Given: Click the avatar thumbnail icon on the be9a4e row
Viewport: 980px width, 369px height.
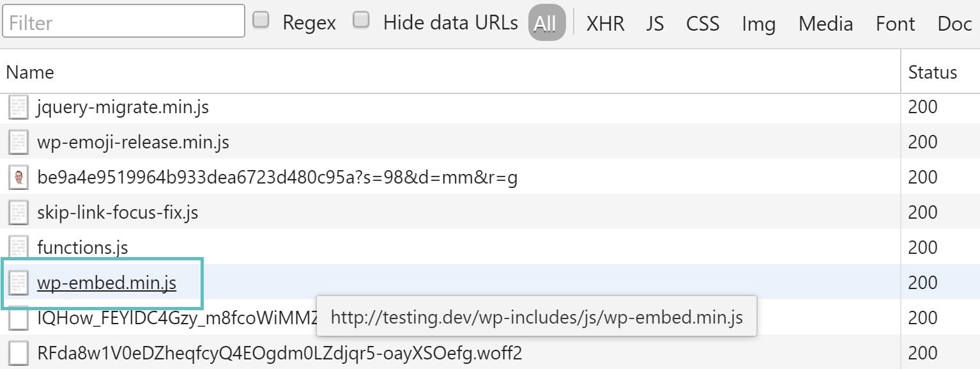Looking at the screenshot, I should pos(17,177).
